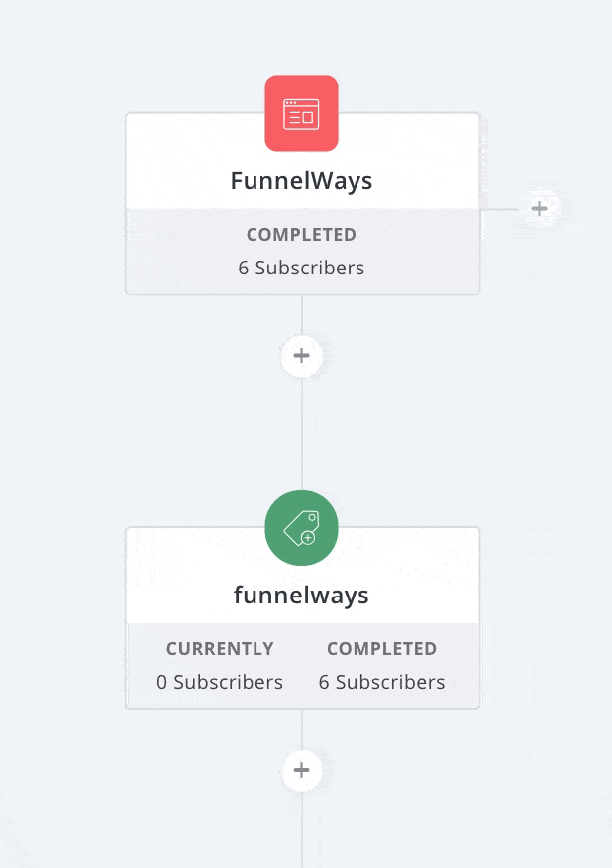Click the tag symbol inside the green circle
The height and width of the screenshot is (868, 612).
301,527
